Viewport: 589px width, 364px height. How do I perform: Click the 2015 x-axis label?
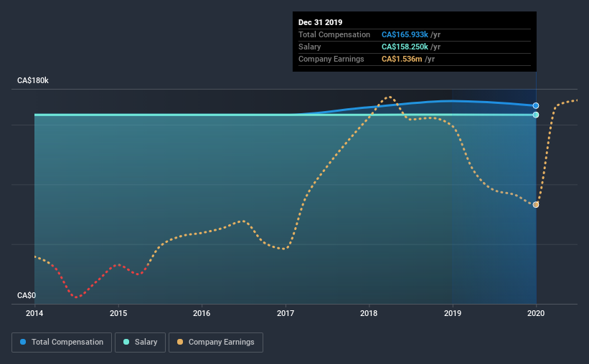[x=118, y=313]
